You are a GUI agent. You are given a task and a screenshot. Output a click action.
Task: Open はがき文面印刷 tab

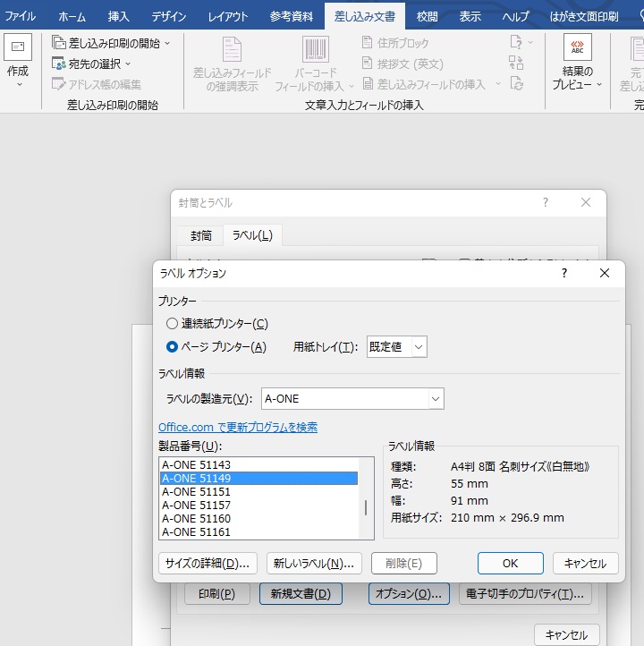point(584,16)
